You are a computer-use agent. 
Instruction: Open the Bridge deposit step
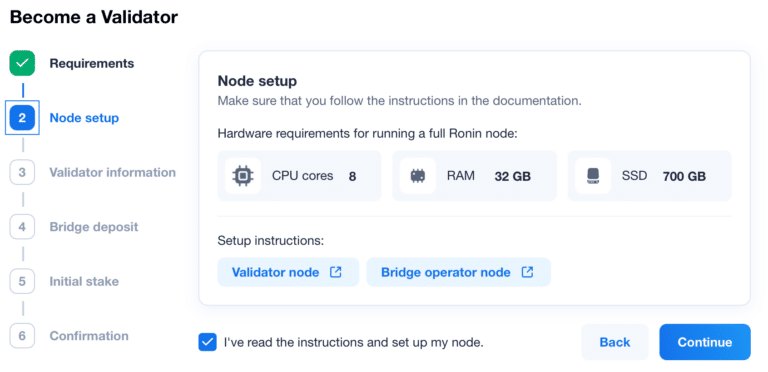pos(94,227)
